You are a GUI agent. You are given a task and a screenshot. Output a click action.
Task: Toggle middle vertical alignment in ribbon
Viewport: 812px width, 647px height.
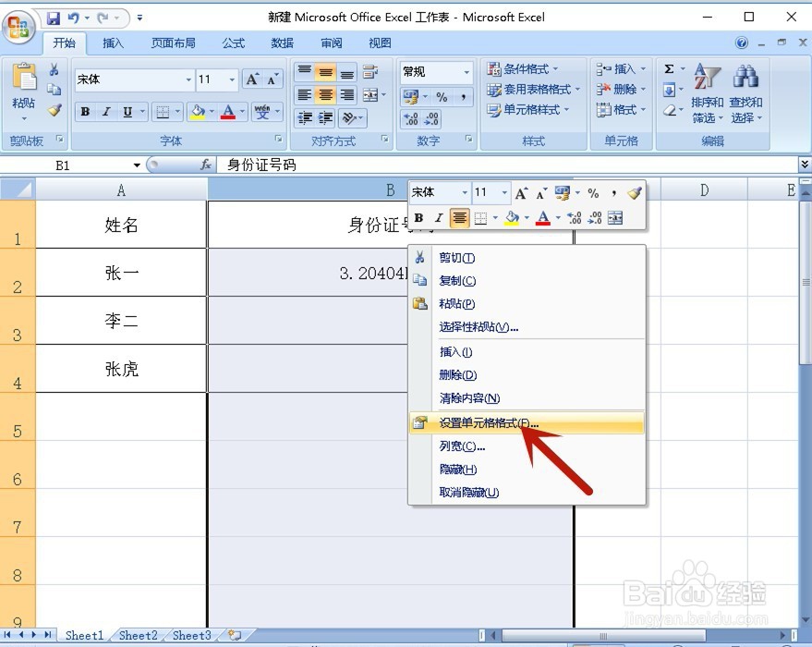click(x=326, y=71)
